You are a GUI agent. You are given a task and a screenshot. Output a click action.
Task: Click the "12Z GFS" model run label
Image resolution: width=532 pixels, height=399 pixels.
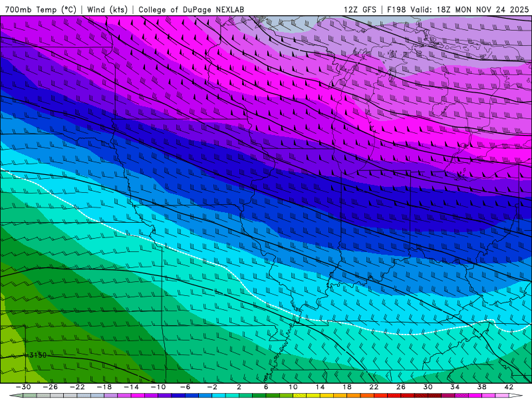tap(360, 9)
